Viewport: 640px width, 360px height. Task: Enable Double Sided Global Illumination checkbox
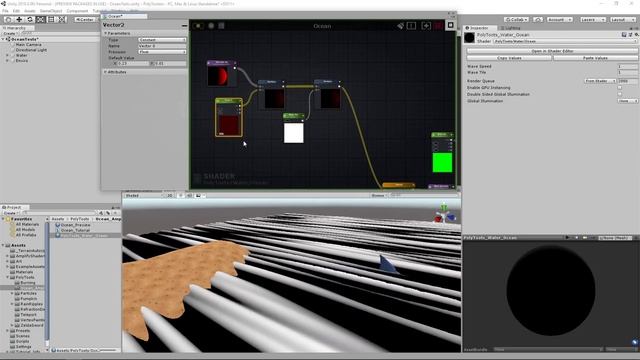[620, 94]
